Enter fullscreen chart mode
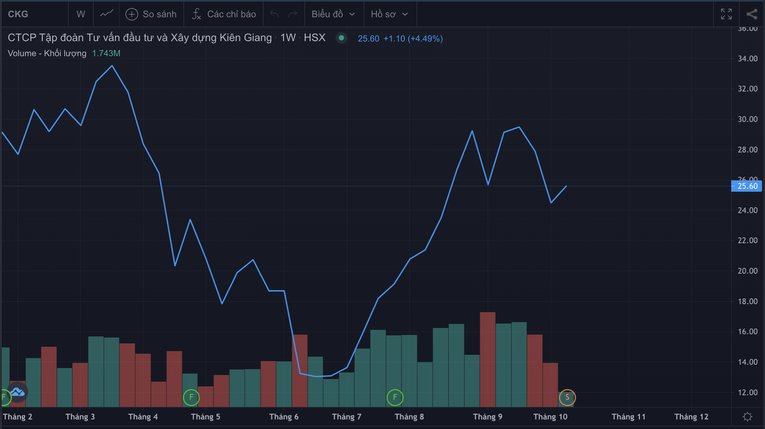 tap(728, 14)
